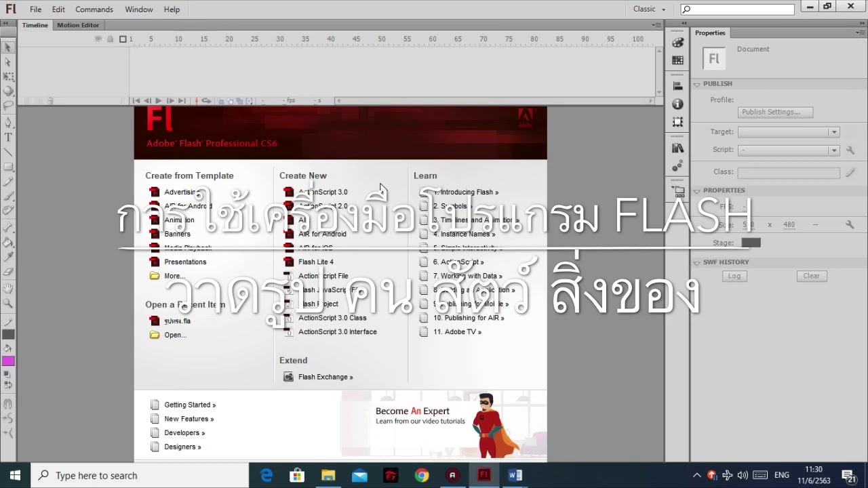This screenshot has height=488, width=868.
Task: Open the Getting Started link
Action: [x=190, y=405]
